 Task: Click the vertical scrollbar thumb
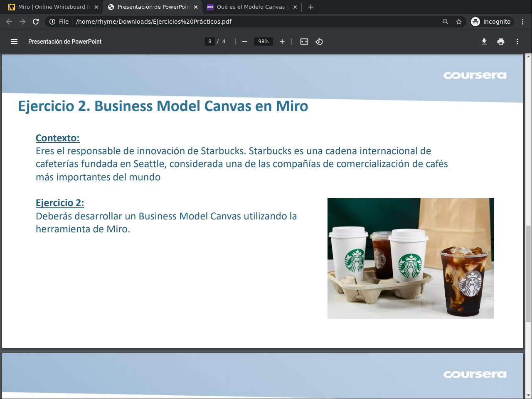528,273
